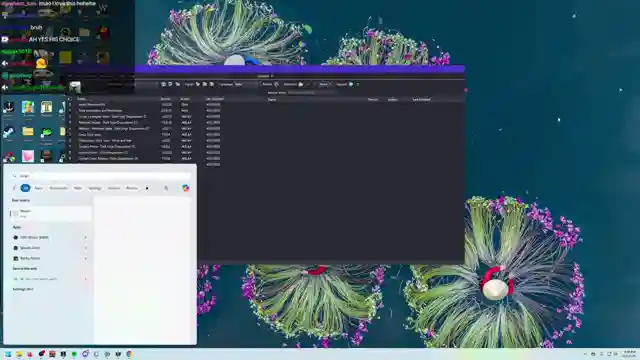Click Browse in the mod manager toolbar
The height and width of the screenshot is (360, 640).
pyautogui.click(x=267, y=84)
